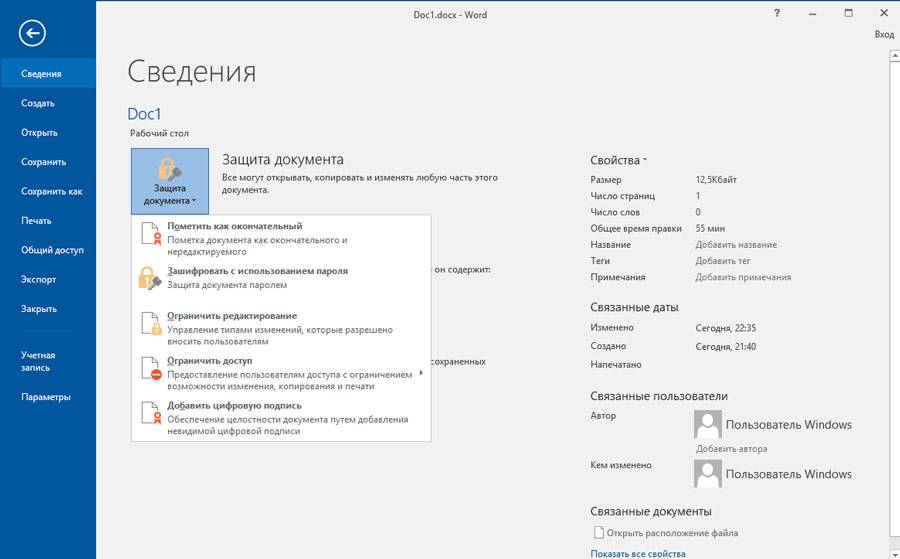
Task: Click the Add Digital Signature ribbon icon
Action: 152,413
